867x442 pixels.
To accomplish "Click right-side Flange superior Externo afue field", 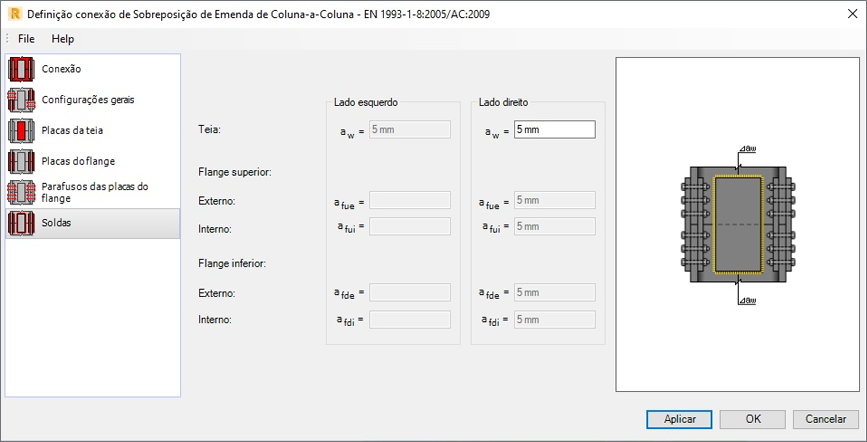I will (555, 200).
